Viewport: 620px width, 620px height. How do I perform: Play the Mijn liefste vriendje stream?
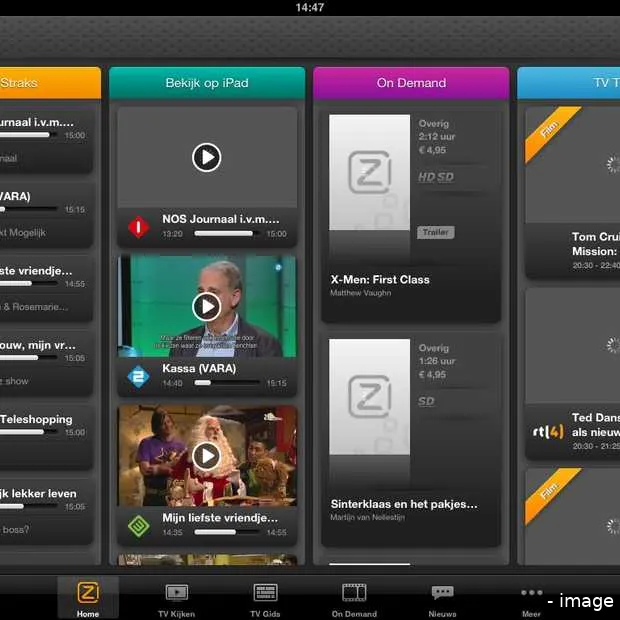click(206, 456)
